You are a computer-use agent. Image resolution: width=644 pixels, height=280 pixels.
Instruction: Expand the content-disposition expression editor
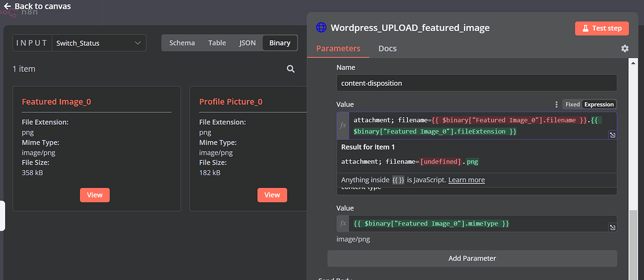pyautogui.click(x=612, y=135)
